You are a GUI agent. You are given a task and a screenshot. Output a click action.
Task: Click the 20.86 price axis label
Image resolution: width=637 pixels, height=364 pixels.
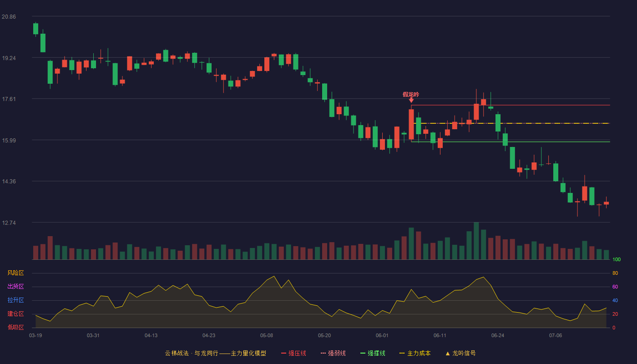9,16
